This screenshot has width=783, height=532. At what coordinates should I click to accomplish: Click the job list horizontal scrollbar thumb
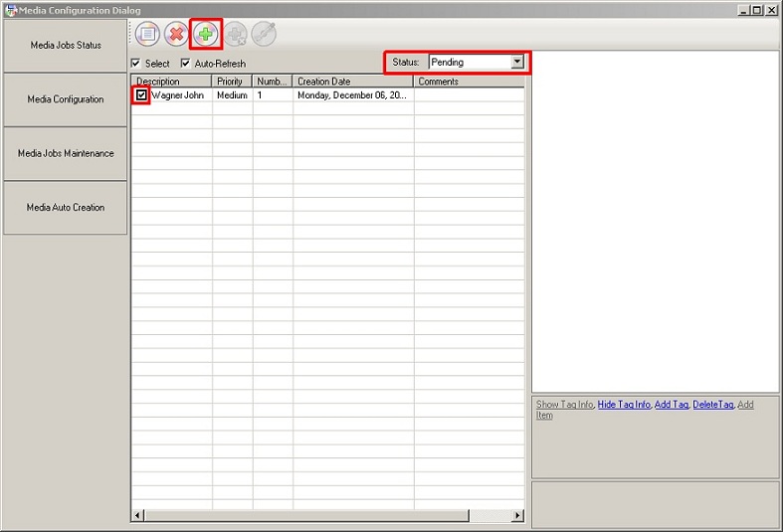(x=306, y=515)
